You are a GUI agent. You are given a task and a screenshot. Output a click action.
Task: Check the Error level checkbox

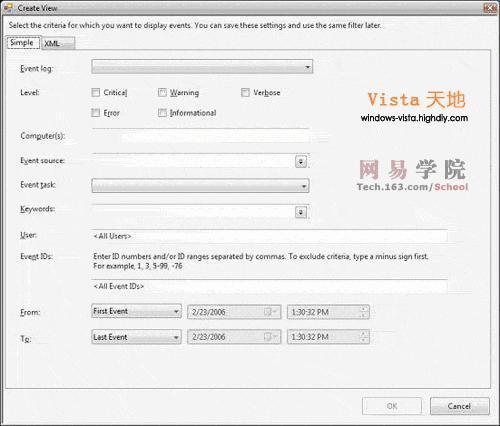(96, 113)
